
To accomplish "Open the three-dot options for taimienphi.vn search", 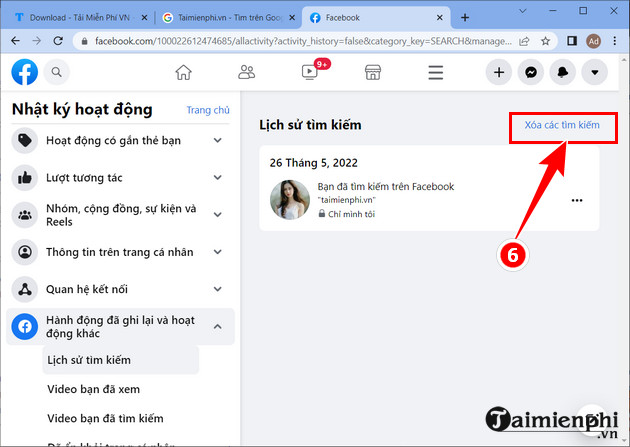I will (x=577, y=200).
